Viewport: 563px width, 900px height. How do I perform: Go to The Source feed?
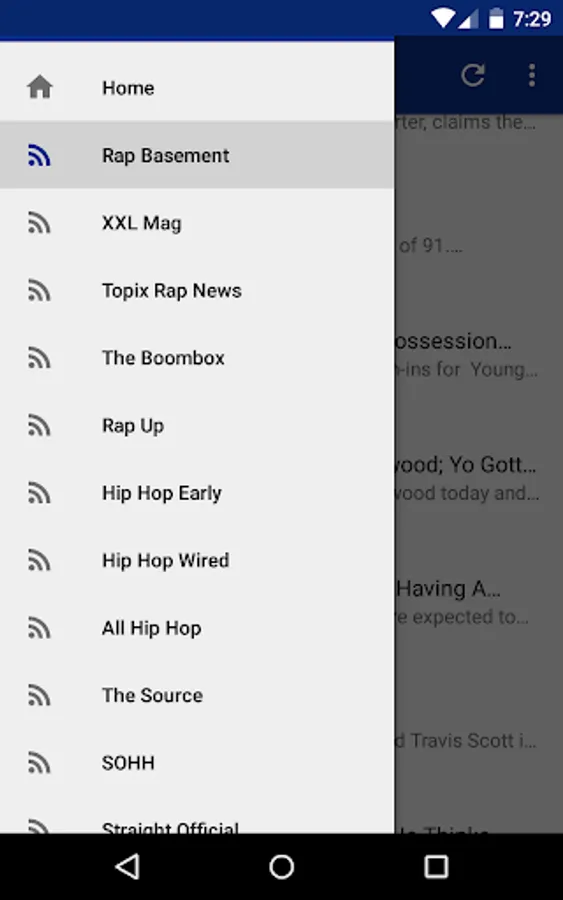(197, 695)
